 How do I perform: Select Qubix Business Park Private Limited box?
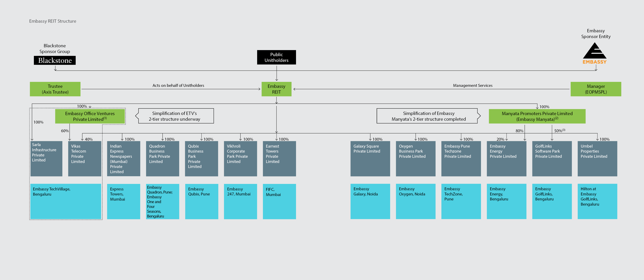click(x=202, y=159)
